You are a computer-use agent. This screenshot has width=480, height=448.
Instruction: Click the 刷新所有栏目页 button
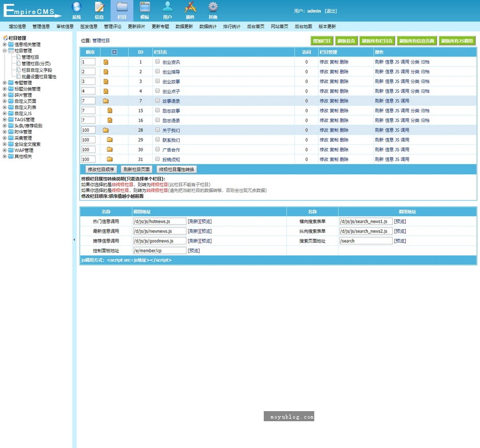(377, 41)
